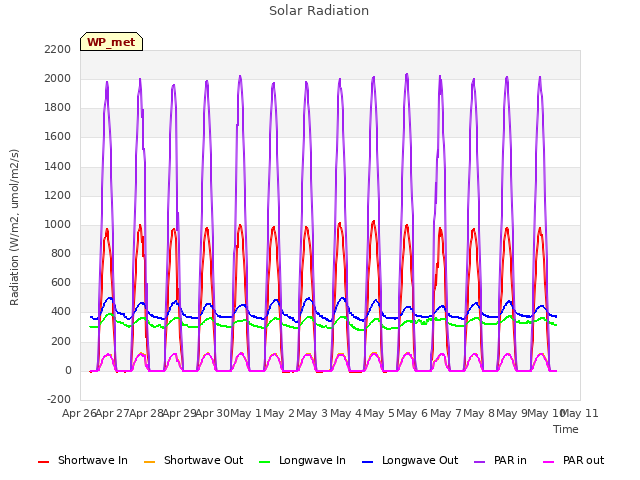
Task: Click the May 7 x-axis label
Action: coord(446,413)
